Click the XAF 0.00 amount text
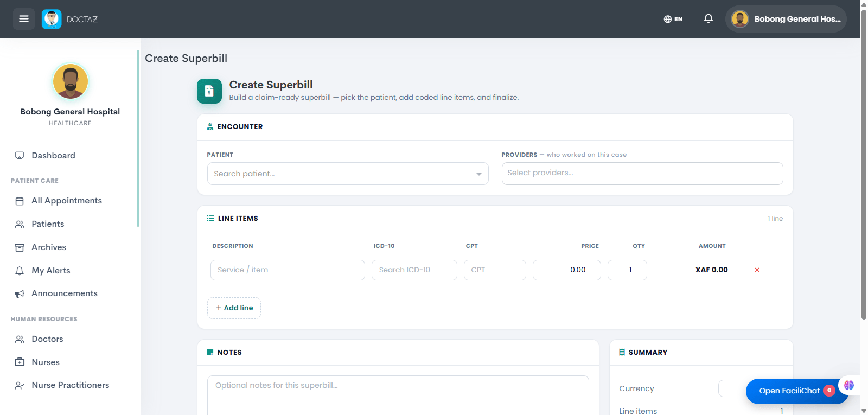 [712, 270]
